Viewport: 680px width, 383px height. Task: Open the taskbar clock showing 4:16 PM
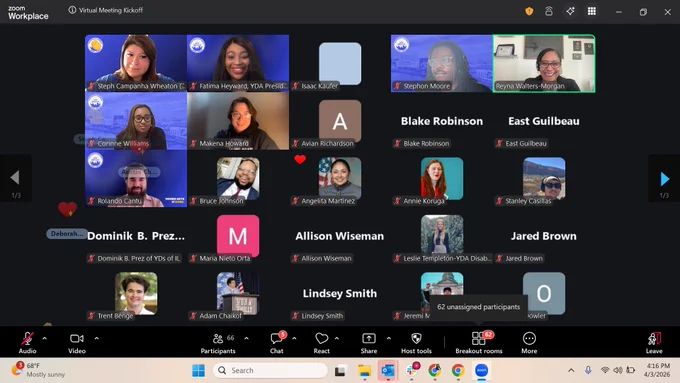(657, 370)
